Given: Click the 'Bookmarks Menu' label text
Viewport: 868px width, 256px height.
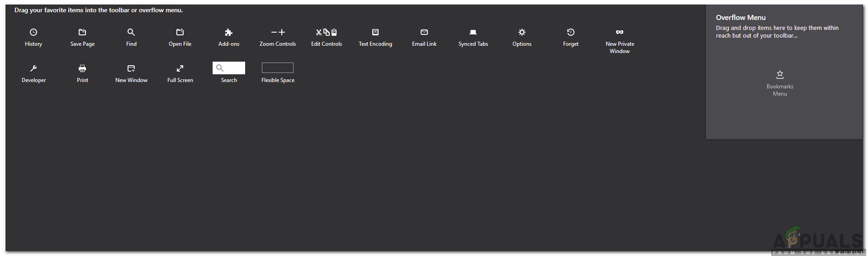Looking at the screenshot, I should (x=780, y=90).
